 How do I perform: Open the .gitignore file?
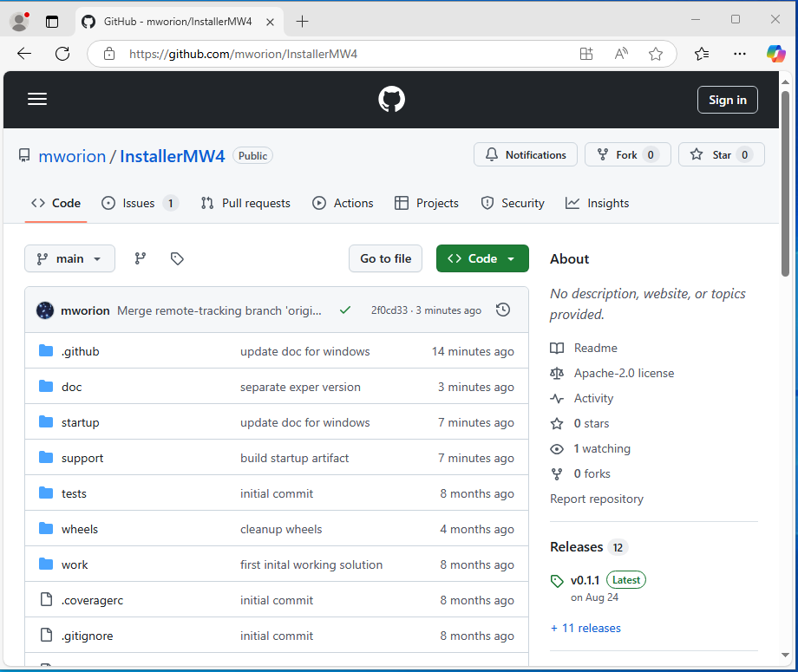[x=87, y=636]
